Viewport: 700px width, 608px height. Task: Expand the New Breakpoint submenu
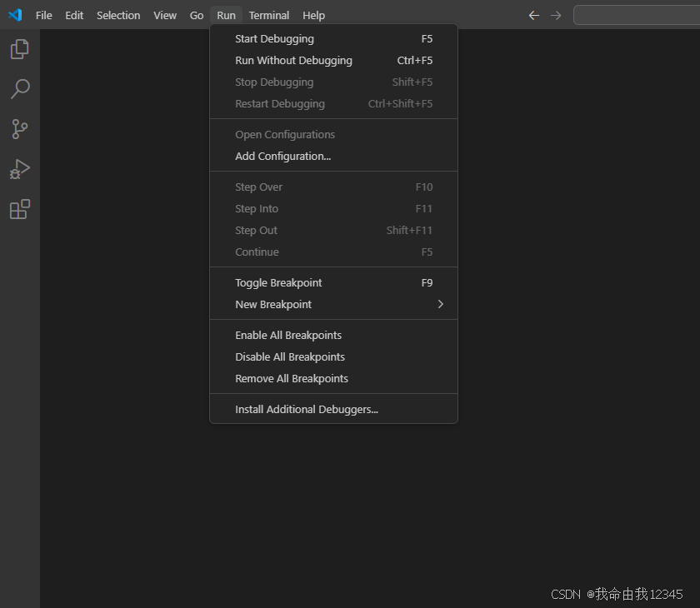coord(333,304)
